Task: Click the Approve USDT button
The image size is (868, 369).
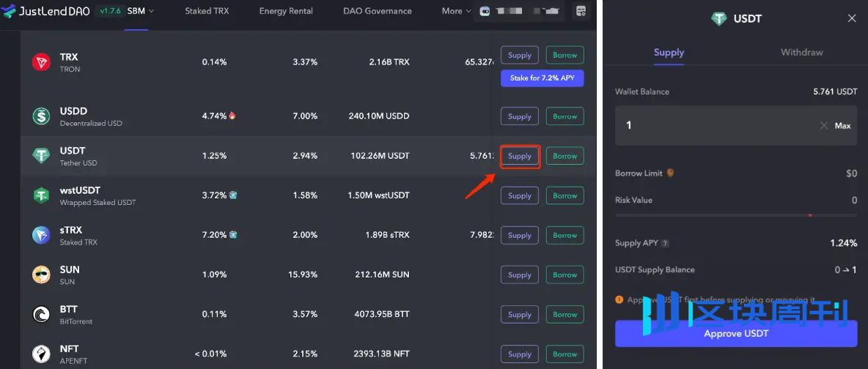Action: click(736, 334)
